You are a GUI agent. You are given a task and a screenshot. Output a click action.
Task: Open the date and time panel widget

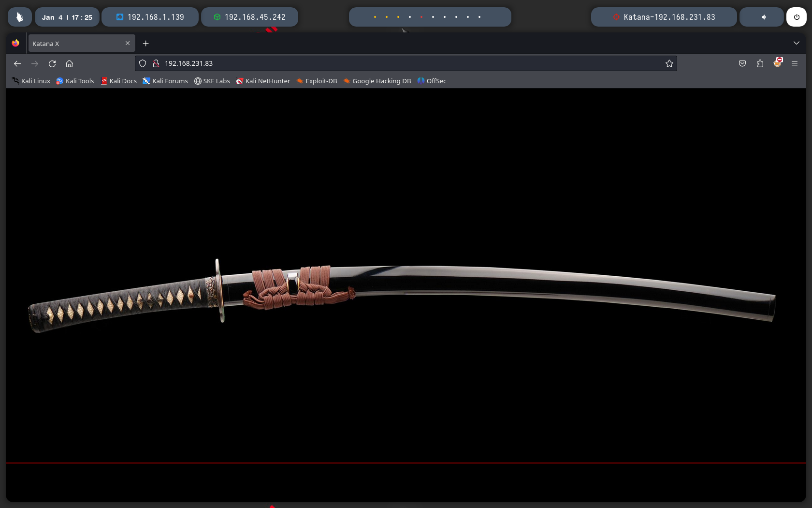click(x=67, y=17)
